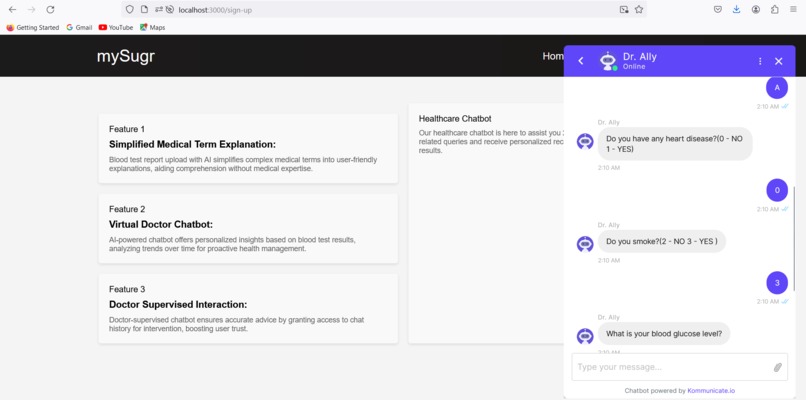
Task: Click 'Doctor Supervised Interaction:' heading
Action: click(x=178, y=304)
